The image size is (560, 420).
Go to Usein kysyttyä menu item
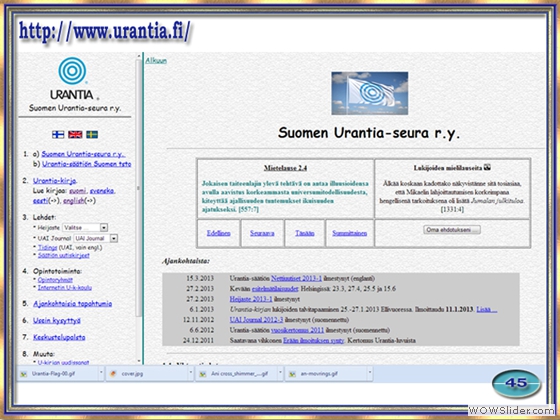(57, 321)
